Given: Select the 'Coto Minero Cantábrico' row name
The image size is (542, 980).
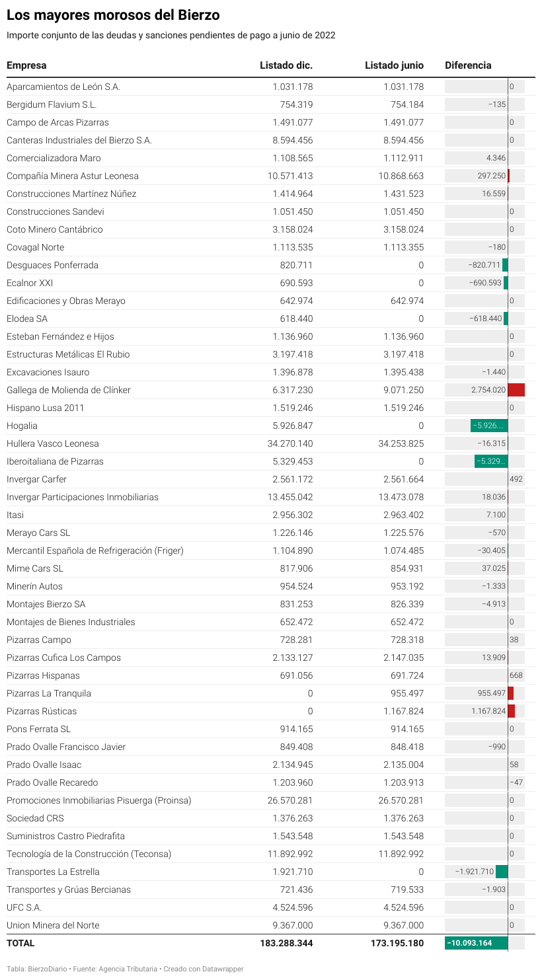Looking at the screenshot, I should tap(55, 229).
